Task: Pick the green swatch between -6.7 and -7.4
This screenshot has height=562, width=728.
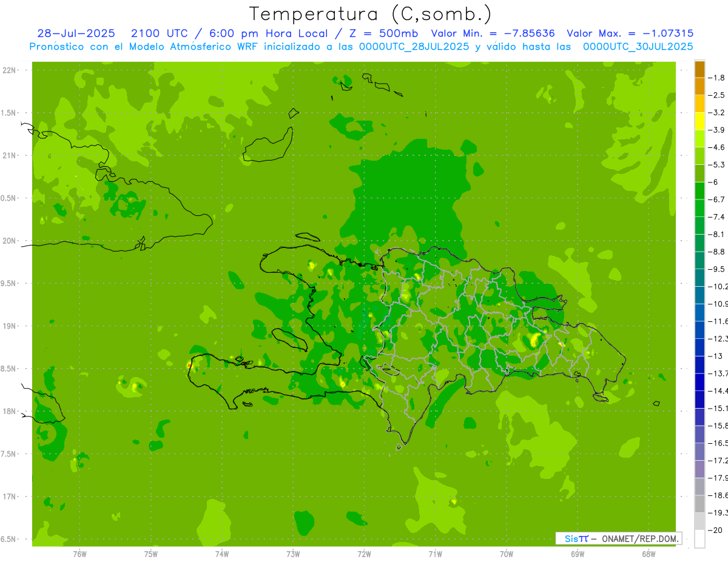Action: [699, 208]
